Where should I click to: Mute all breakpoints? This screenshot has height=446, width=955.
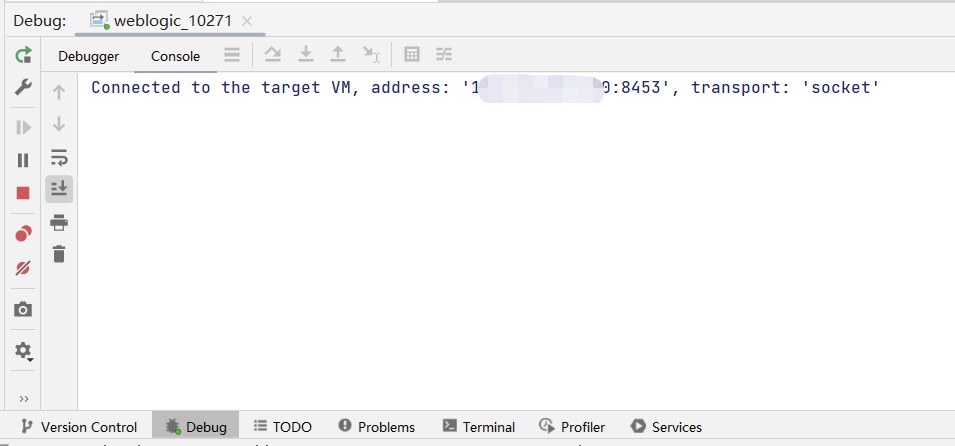pos(23,267)
